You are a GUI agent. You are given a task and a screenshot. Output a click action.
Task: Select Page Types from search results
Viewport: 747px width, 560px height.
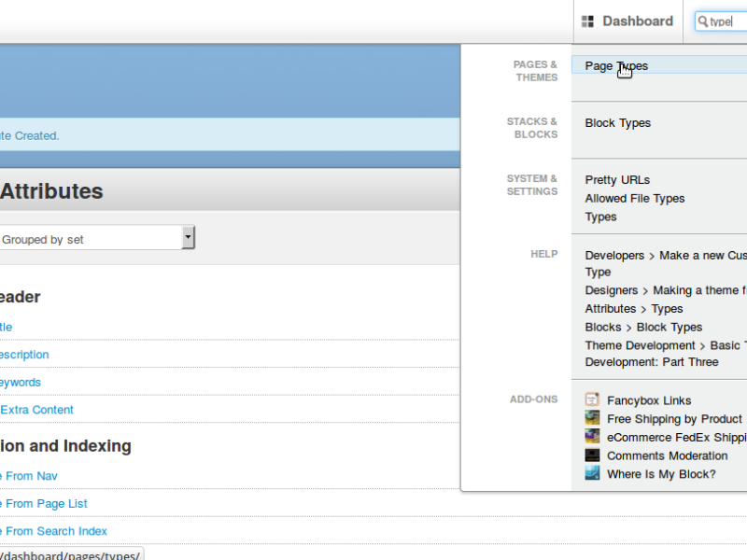[x=616, y=66]
